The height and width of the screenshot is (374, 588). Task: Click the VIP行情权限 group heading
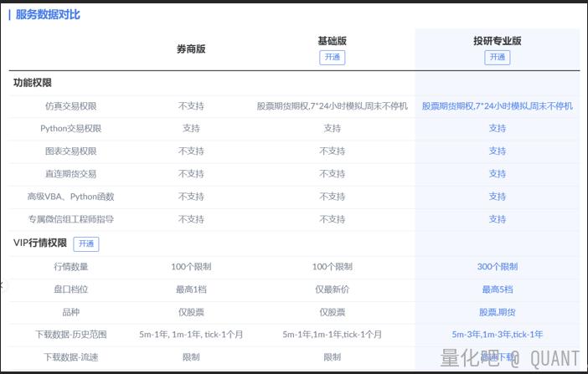39,243
